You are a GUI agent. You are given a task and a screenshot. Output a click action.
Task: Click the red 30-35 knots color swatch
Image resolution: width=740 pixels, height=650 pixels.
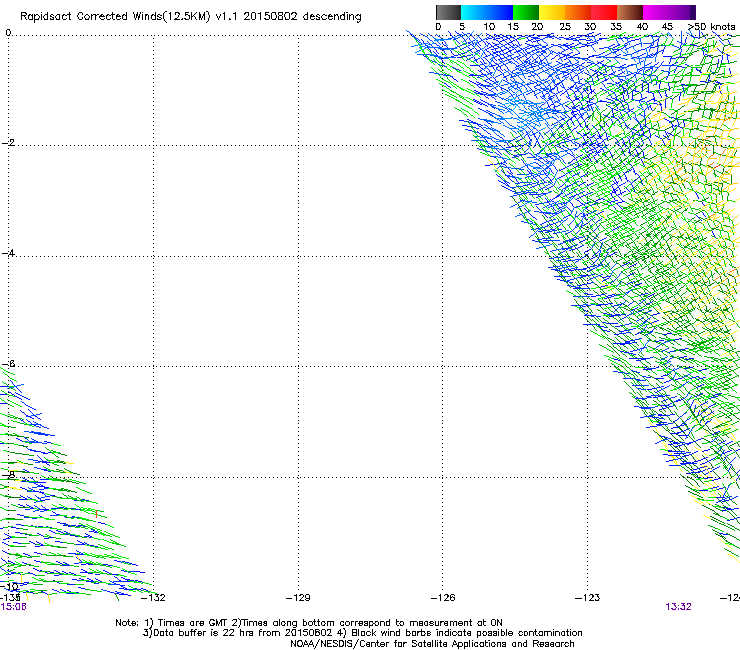(604, 12)
